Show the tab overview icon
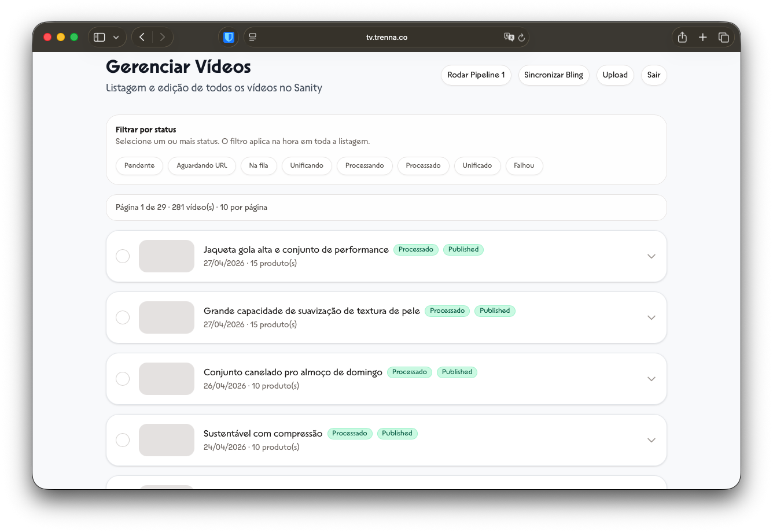Viewport: 773px width, 532px height. (x=723, y=37)
